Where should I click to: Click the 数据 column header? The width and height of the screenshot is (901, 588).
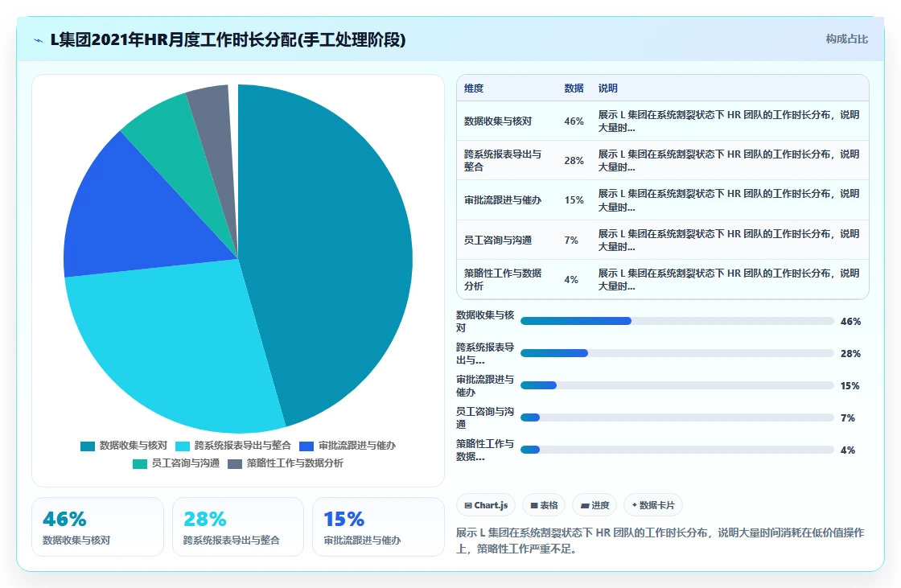tap(574, 88)
